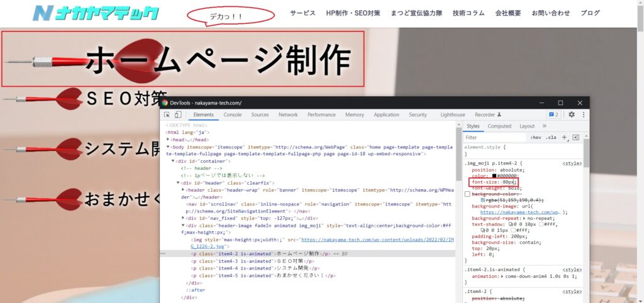Click the style source link for .img_moji p.item4-2

click(572, 163)
